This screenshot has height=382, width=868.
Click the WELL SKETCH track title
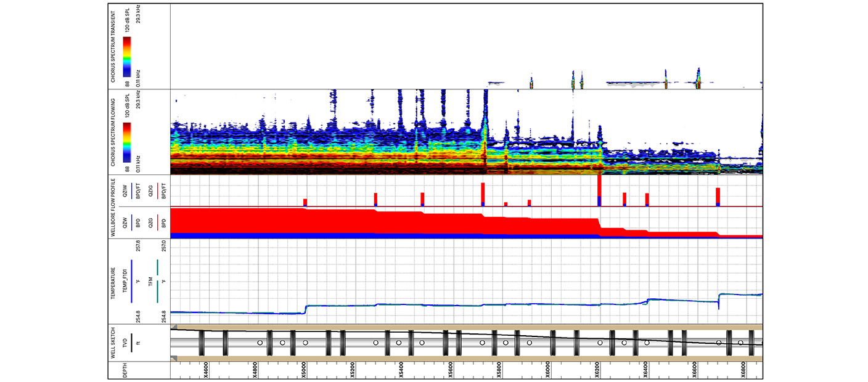[x=113, y=343]
